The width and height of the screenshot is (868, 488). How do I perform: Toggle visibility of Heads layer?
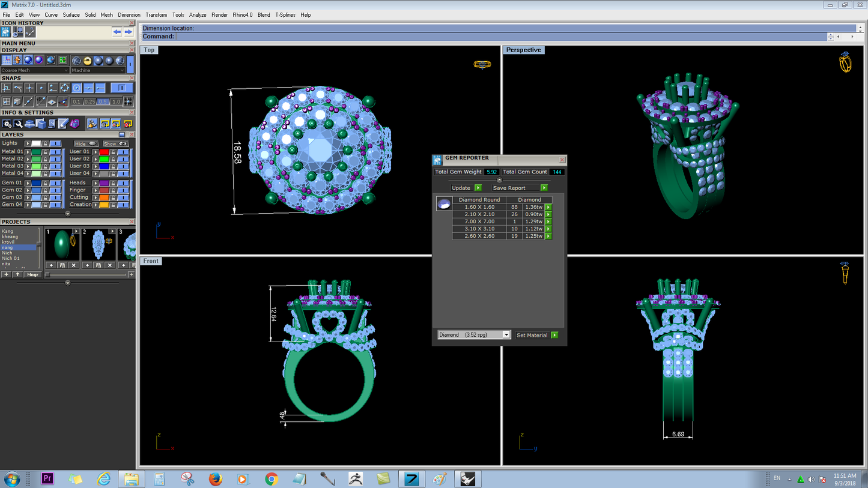coord(123,183)
